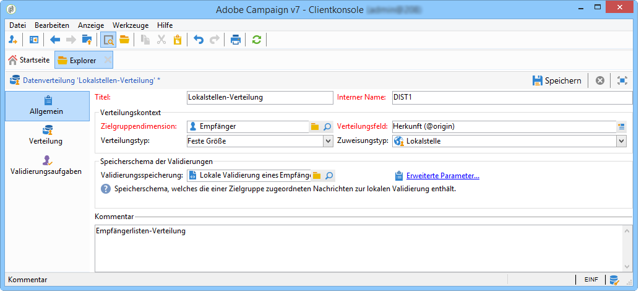
Task: Redo with the grey curved arrow
Action: [x=215, y=40]
